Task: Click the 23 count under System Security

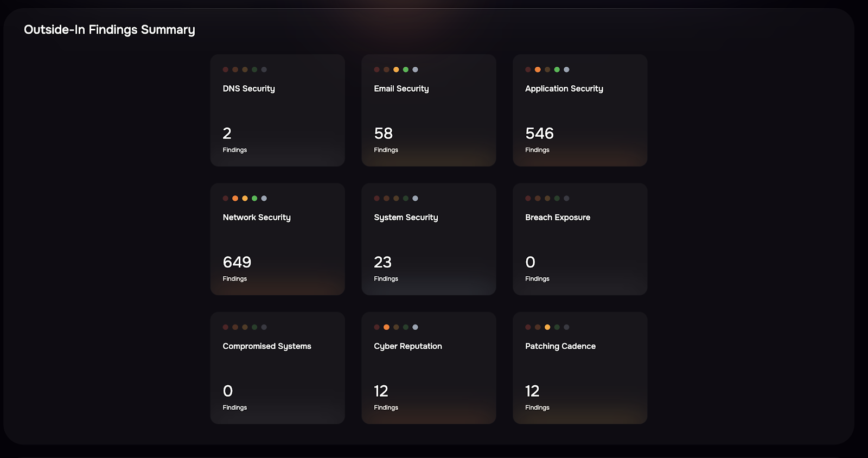Action: [382, 262]
